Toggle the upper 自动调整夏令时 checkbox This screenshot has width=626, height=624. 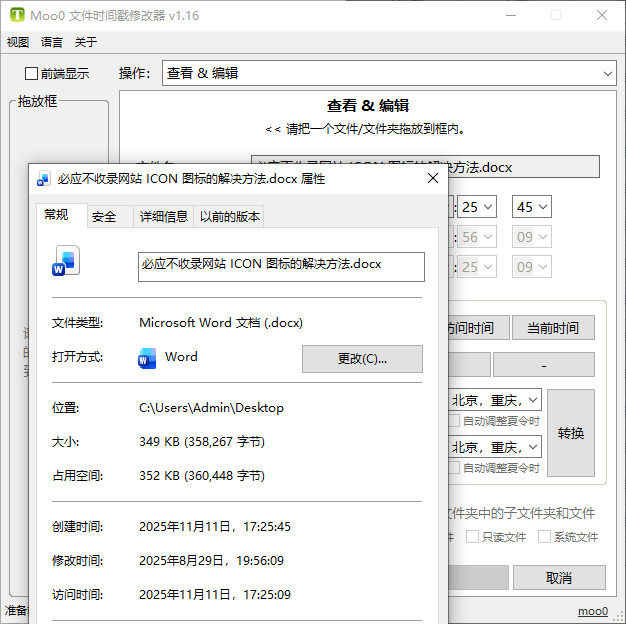454,421
